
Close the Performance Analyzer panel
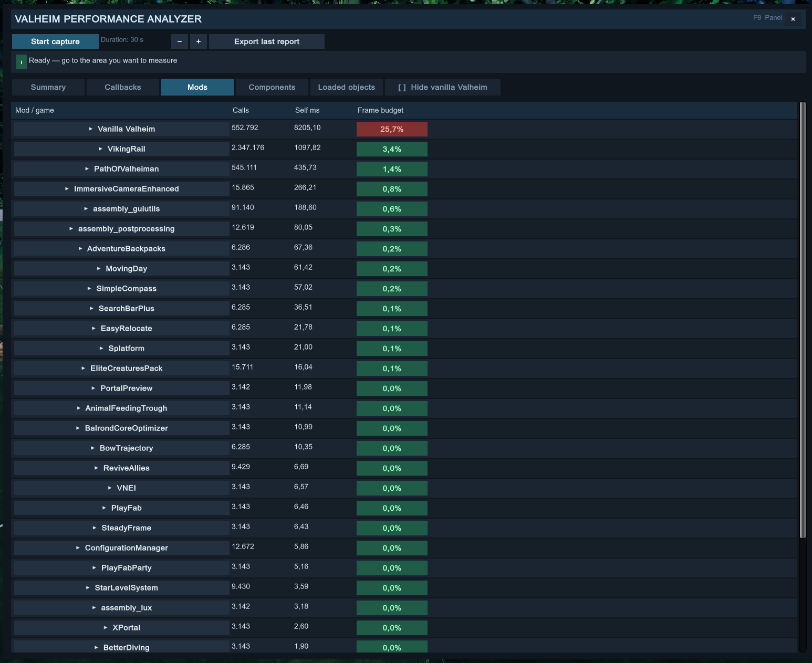point(793,19)
